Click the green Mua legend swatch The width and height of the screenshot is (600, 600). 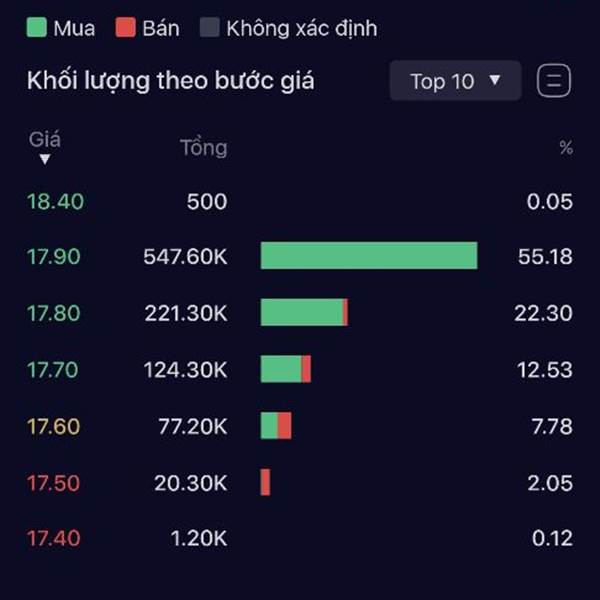click(37, 28)
